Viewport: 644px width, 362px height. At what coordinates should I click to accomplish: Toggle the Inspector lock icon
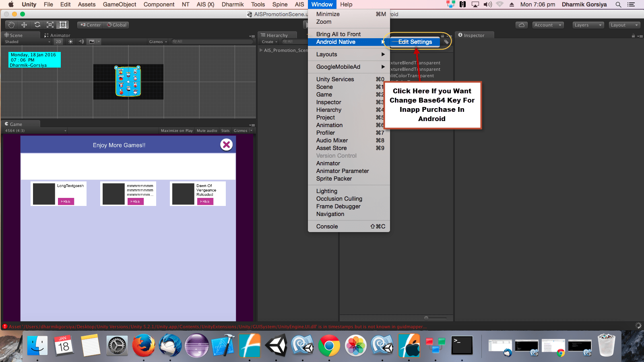coord(633,36)
